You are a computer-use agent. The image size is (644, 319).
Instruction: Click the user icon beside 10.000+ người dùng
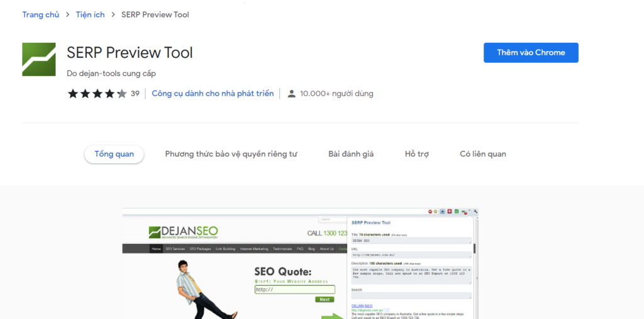coord(292,94)
